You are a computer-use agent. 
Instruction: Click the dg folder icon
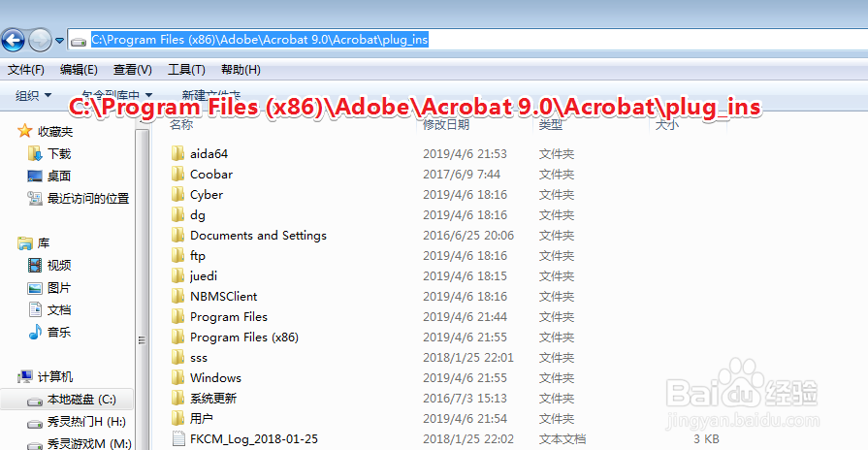[177, 214]
